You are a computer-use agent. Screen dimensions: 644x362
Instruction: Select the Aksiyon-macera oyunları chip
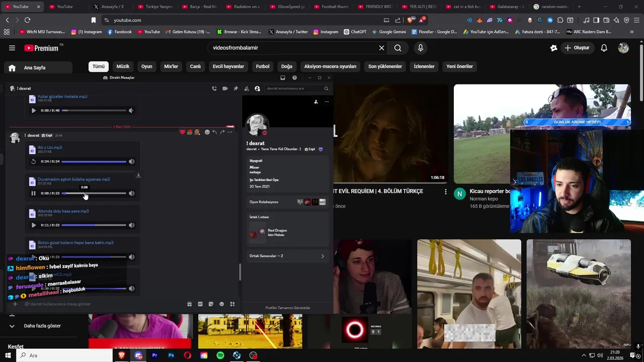pyautogui.click(x=330, y=66)
